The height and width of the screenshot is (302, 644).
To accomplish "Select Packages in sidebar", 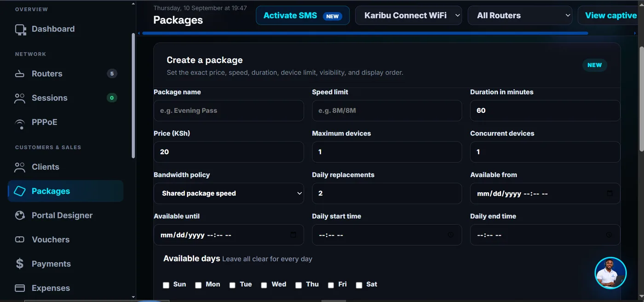I will click(66, 191).
